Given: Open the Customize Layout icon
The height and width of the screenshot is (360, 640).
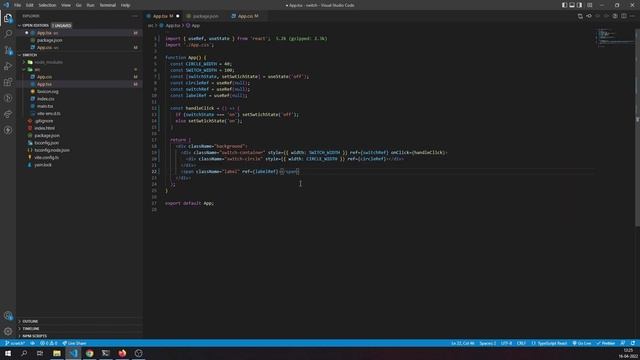Looking at the screenshot, I should [x=589, y=5].
